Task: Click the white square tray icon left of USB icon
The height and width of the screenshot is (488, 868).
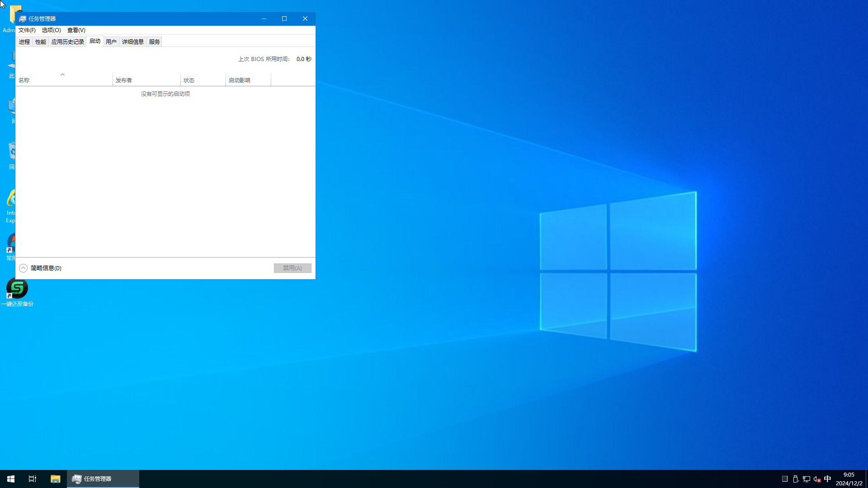Action: (x=785, y=479)
